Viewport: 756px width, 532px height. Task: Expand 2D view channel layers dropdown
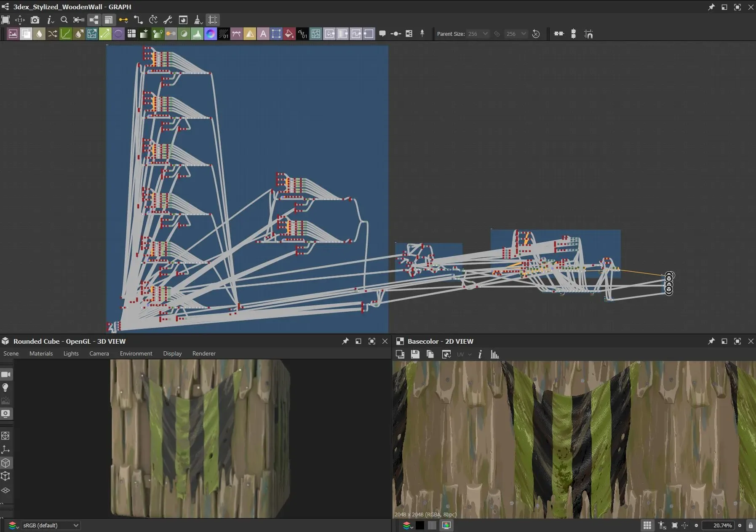coord(407,525)
